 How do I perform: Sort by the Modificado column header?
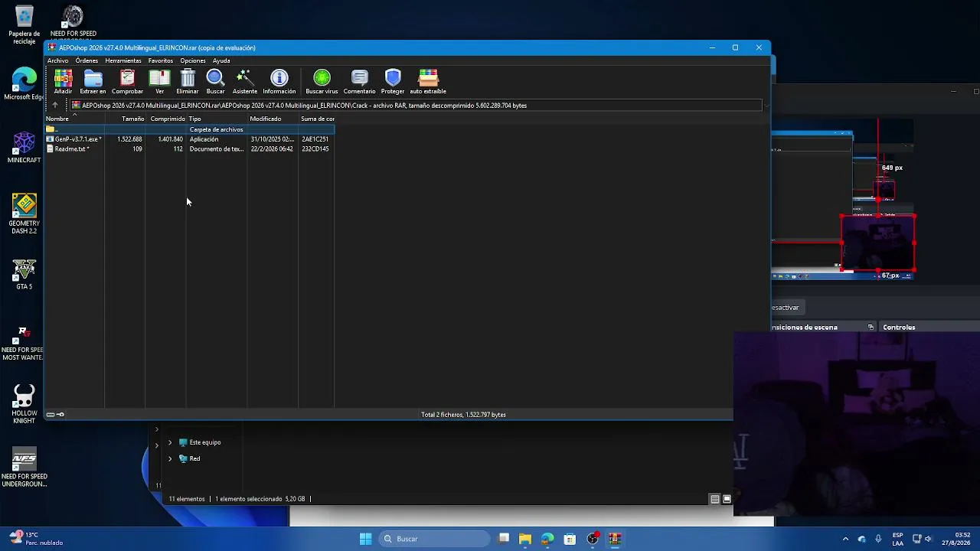[273, 119]
